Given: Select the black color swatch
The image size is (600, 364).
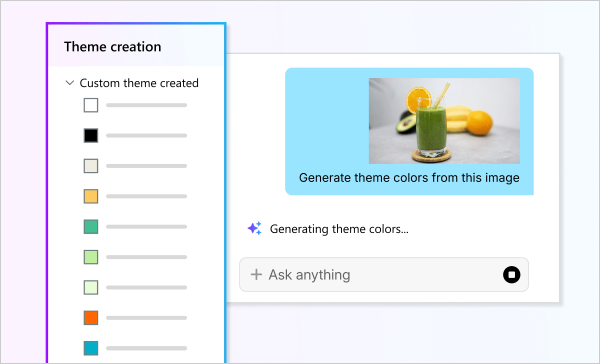Looking at the screenshot, I should (x=91, y=135).
